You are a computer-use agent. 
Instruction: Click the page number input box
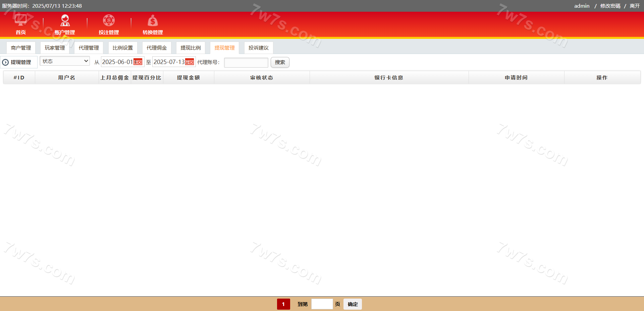(x=322, y=304)
